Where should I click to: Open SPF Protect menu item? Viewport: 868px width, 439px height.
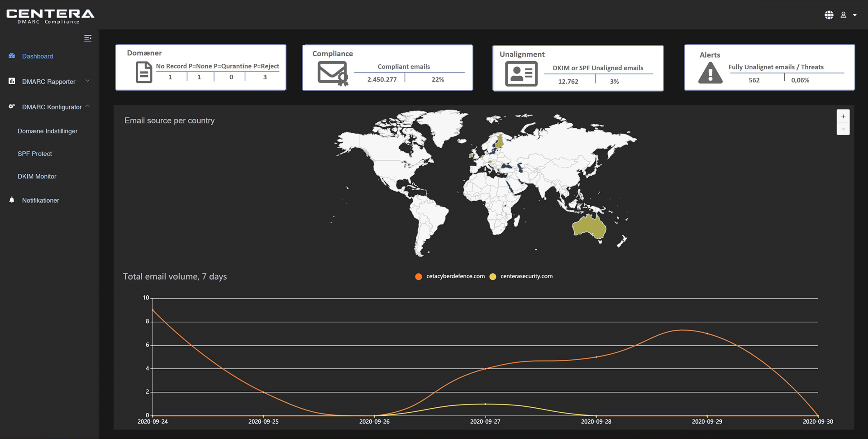(x=34, y=154)
